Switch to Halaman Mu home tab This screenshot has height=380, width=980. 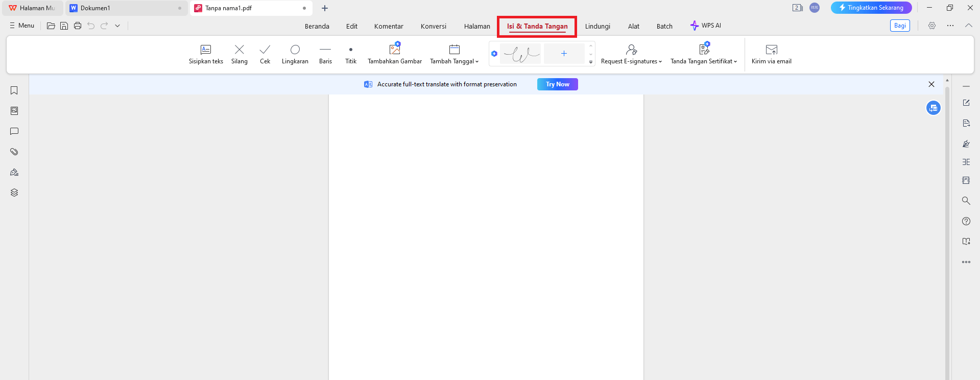tap(32, 8)
